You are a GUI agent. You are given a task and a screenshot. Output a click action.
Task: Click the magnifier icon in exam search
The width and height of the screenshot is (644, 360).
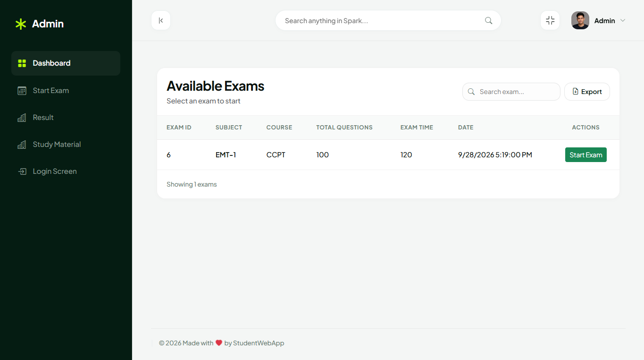click(x=471, y=92)
